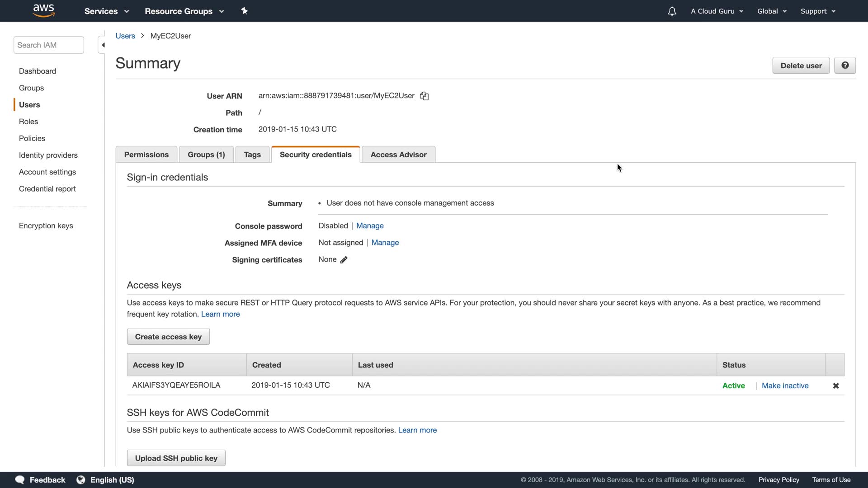Collapse the left navigation sidebar
This screenshot has height=488, width=868.
(103, 45)
